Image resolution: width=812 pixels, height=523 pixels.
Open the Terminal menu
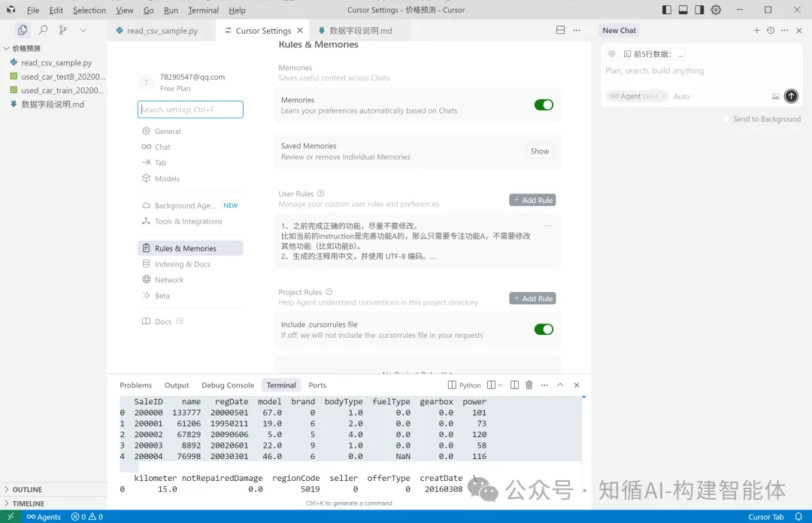click(x=203, y=10)
